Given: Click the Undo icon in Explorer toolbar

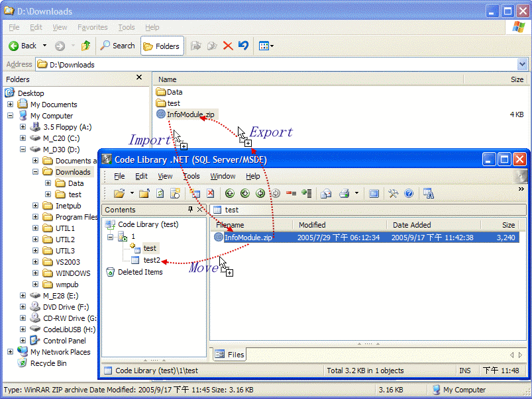Looking at the screenshot, I should point(243,46).
